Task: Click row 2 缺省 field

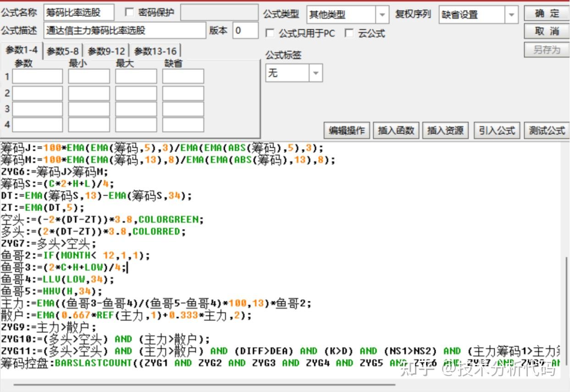Action: [x=183, y=93]
